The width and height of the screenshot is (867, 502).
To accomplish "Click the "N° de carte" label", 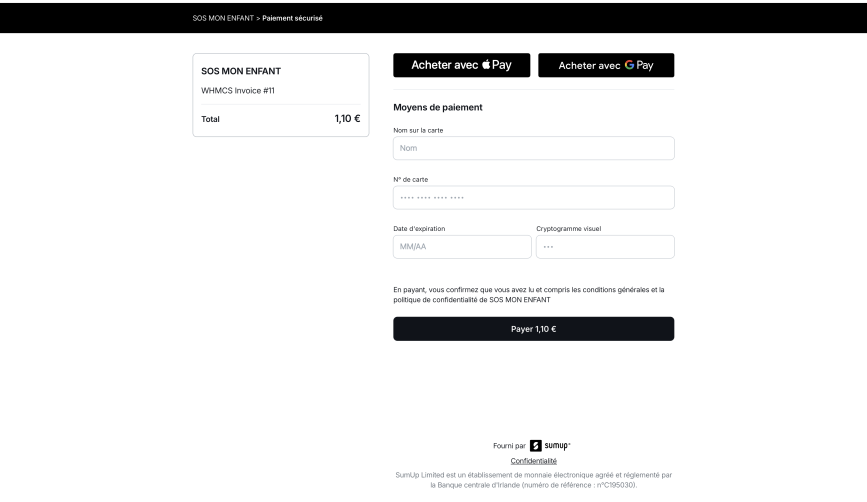I will point(411,180).
